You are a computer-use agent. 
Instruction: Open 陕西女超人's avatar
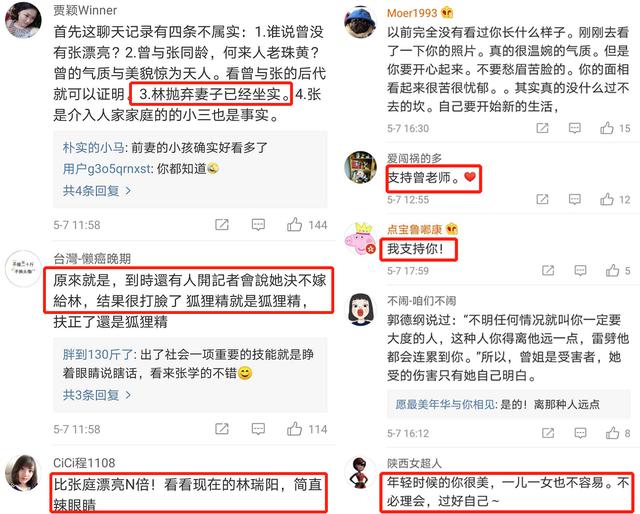point(360,473)
